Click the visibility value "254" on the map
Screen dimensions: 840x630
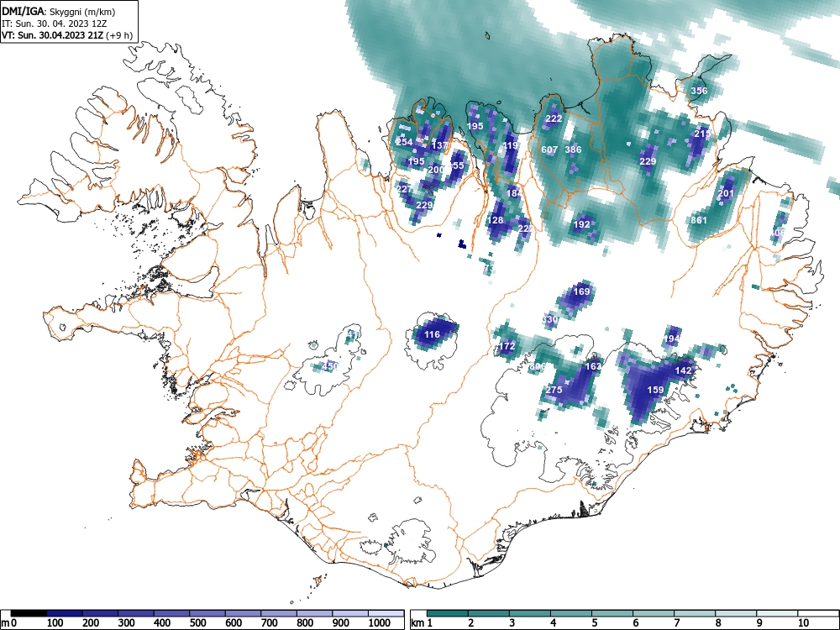pos(404,142)
